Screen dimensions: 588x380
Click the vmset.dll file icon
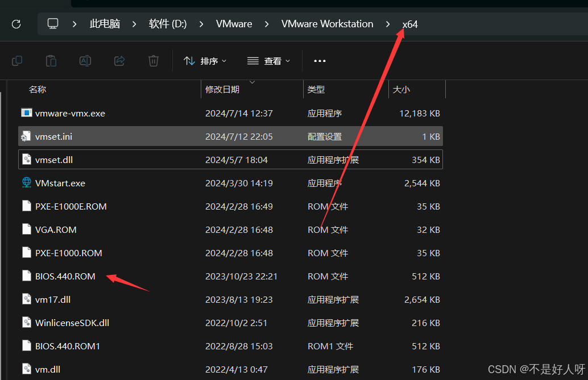pyautogui.click(x=27, y=159)
